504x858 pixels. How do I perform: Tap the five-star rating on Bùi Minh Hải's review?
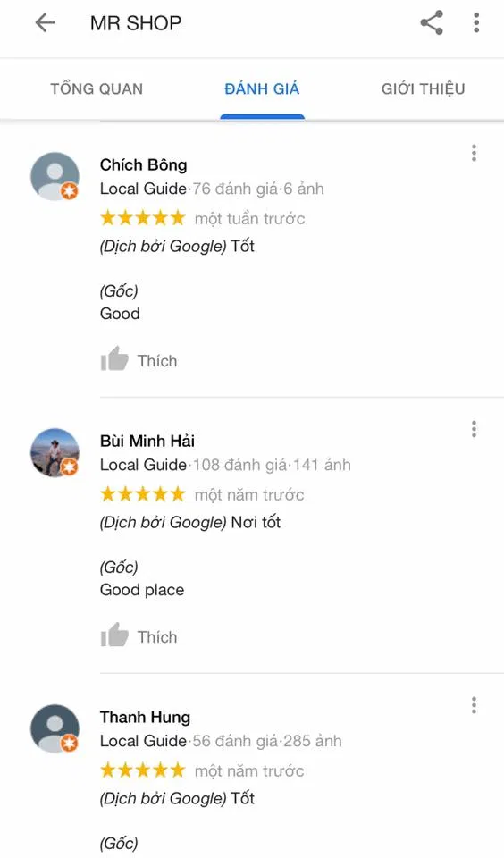coord(143,494)
